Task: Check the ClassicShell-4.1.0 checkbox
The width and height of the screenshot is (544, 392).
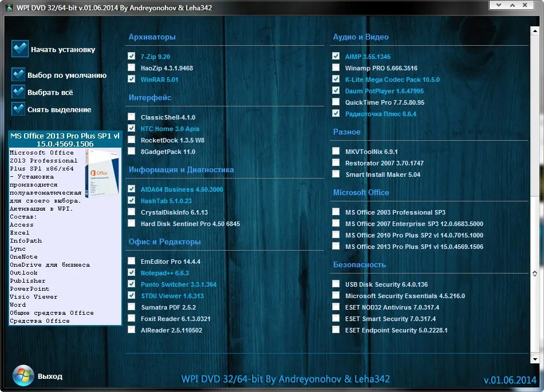Action: [x=132, y=117]
